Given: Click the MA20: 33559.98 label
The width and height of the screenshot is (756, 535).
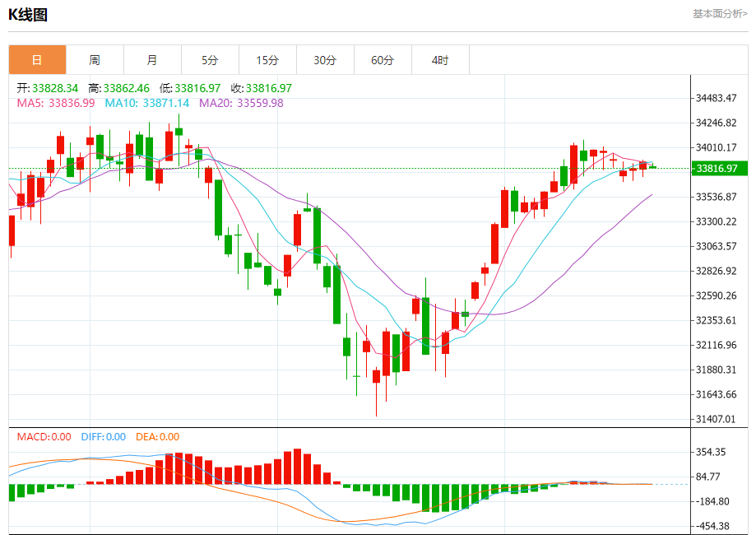Looking at the screenshot, I should 241,103.
